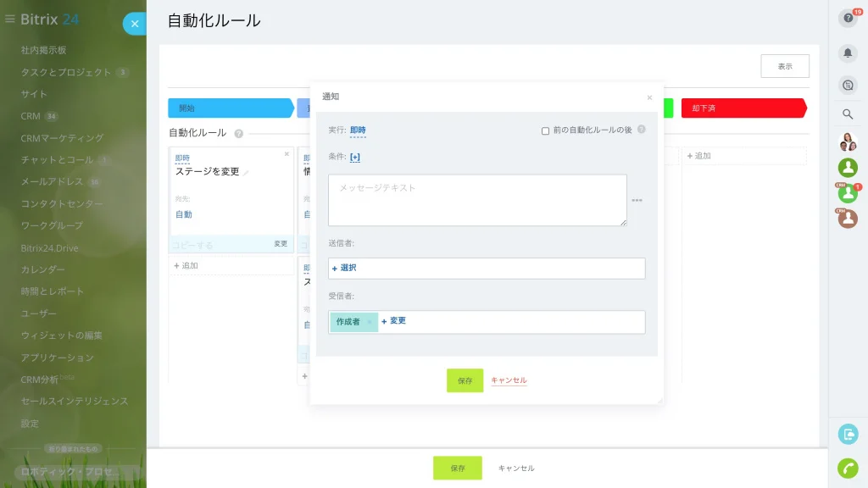Click the green phone call icon

point(848,468)
